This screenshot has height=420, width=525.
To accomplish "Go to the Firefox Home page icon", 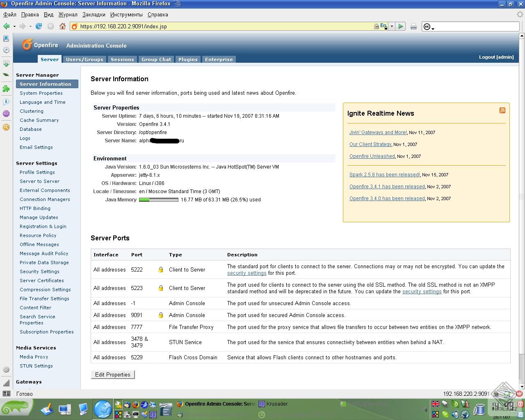I will pos(62,26).
